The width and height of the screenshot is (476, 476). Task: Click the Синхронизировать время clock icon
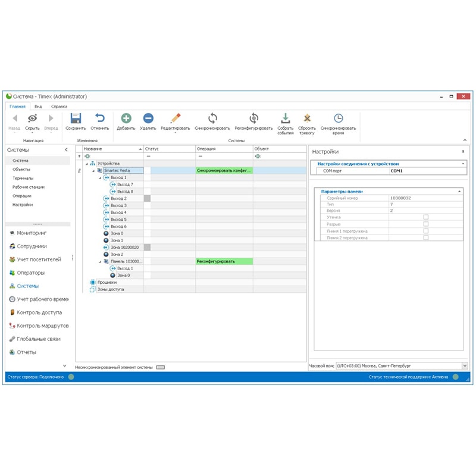click(x=338, y=118)
